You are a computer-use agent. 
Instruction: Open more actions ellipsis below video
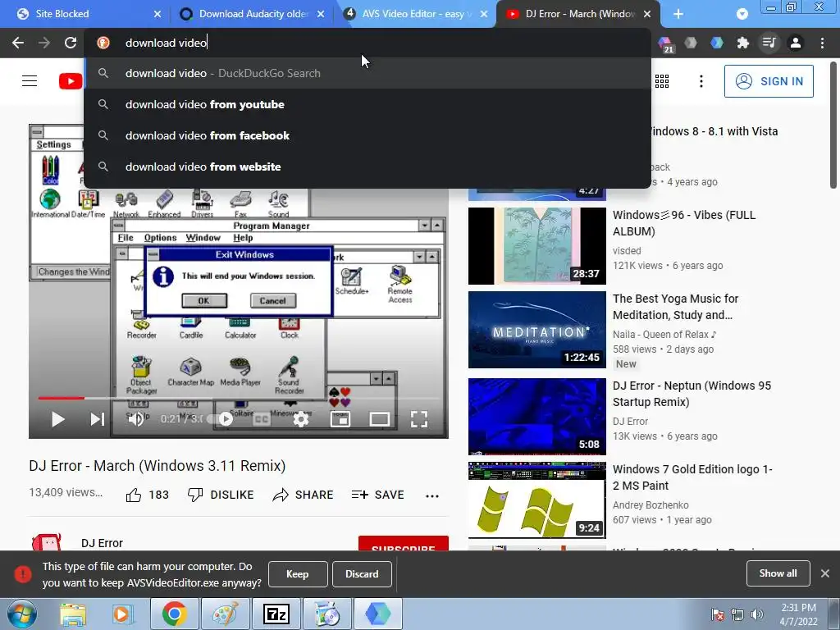432,496
